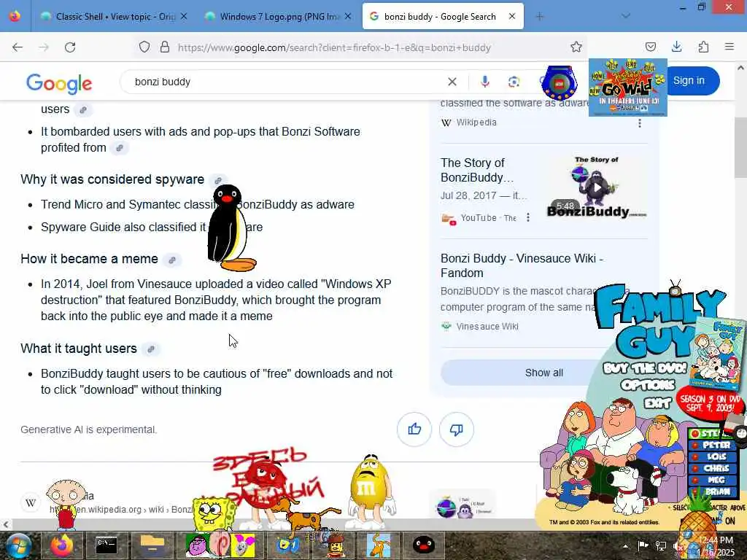Open link icon beside Why it was considered spyware

pos(217,181)
